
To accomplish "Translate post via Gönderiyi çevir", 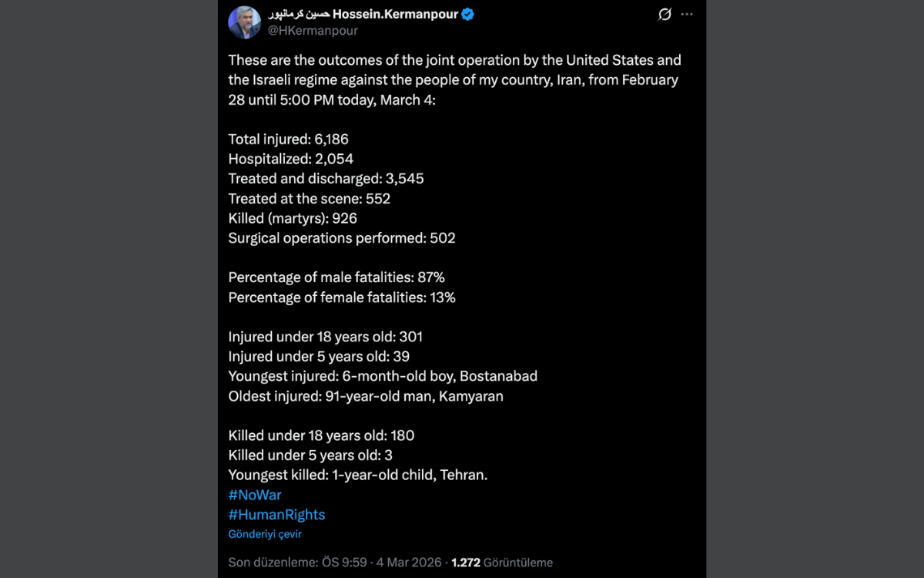I will pyautogui.click(x=265, y=534).
